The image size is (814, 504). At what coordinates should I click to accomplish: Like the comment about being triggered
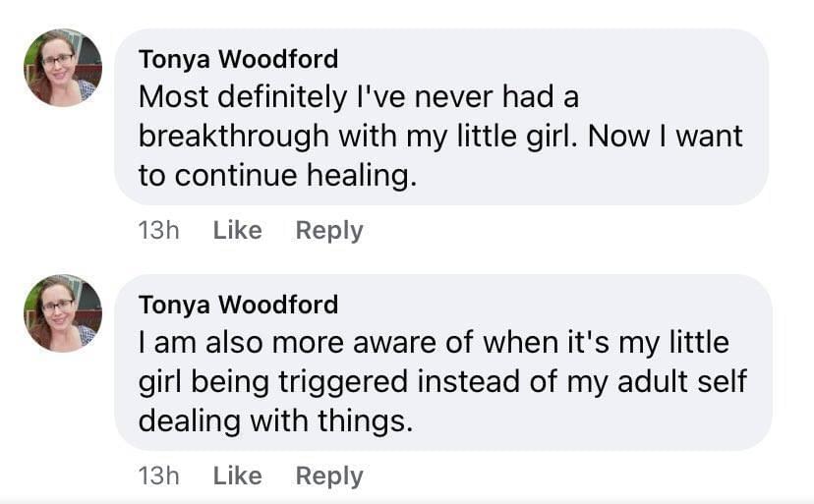[237, 476]
